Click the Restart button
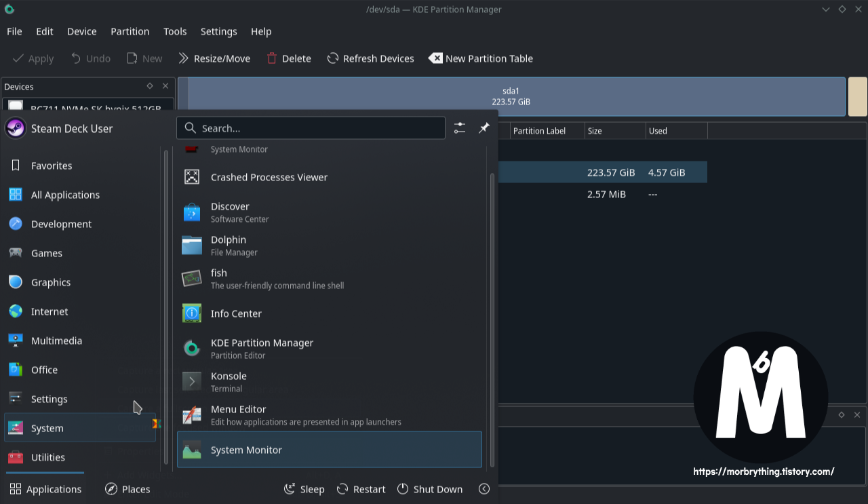 pos(361,489)
